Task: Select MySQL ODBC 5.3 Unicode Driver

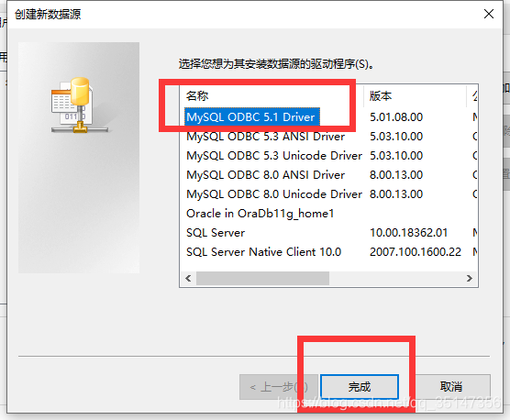Action: (x=274, y=155)
